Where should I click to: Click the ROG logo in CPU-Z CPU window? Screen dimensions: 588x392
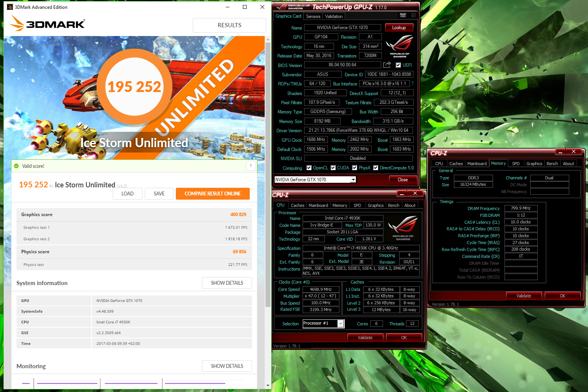click(x=403, y=228)
